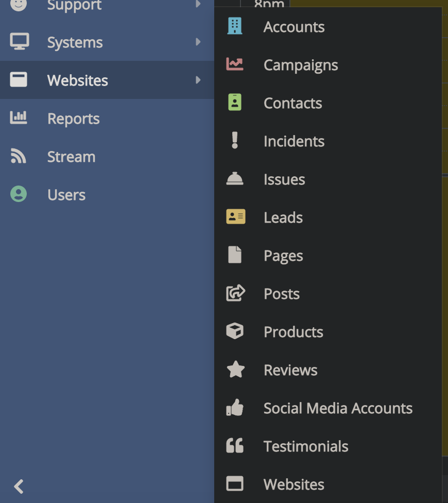Viewport: 448px width, 503px height.
Task: Click the box Products icon
Action: click(235, 331)
